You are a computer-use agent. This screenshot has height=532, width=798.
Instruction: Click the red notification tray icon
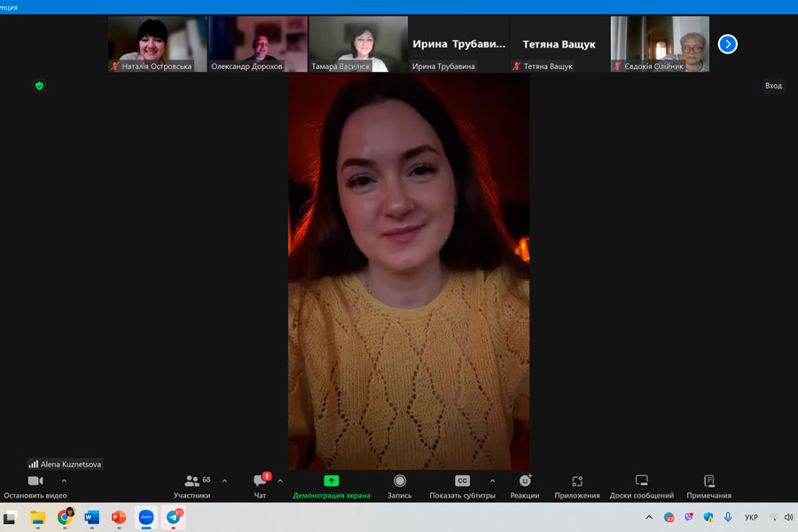[x=669, y=517]
